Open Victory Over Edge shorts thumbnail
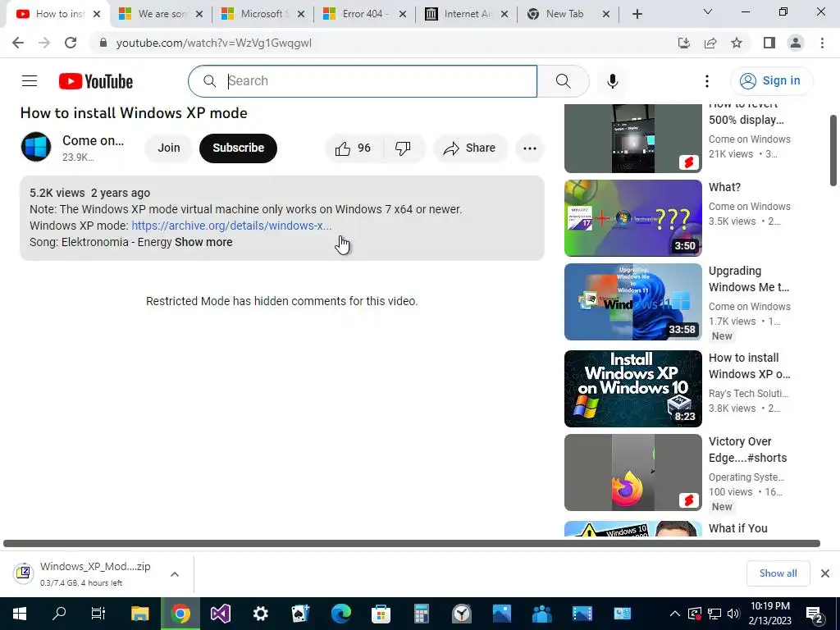The image size is (840, 630). point(632,472)
